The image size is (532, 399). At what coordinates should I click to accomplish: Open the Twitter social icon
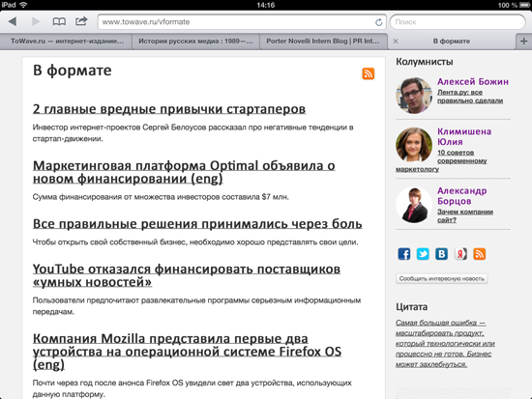(x=423, y=253)
